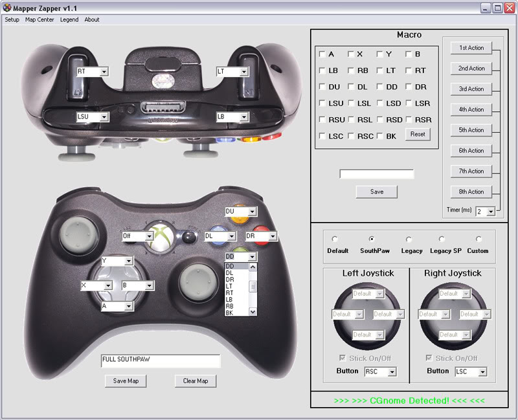Screen dimensions: 518x420
Task: Click the CGnome Detected status text
Action: 409,401
